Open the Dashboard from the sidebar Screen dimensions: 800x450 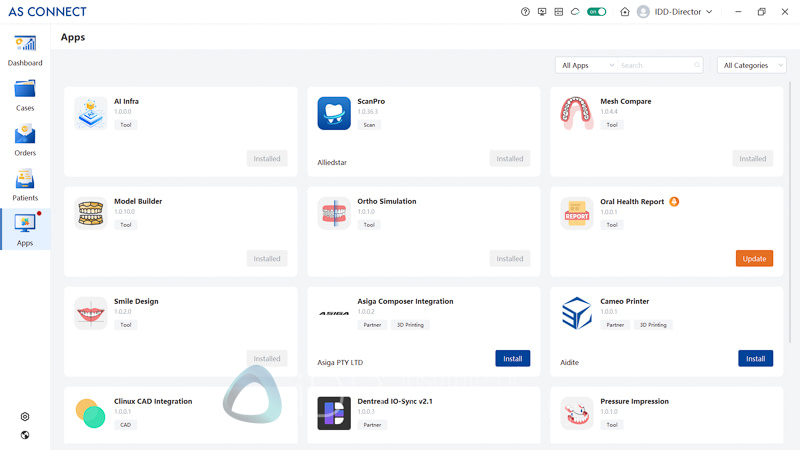coord(25,50)
